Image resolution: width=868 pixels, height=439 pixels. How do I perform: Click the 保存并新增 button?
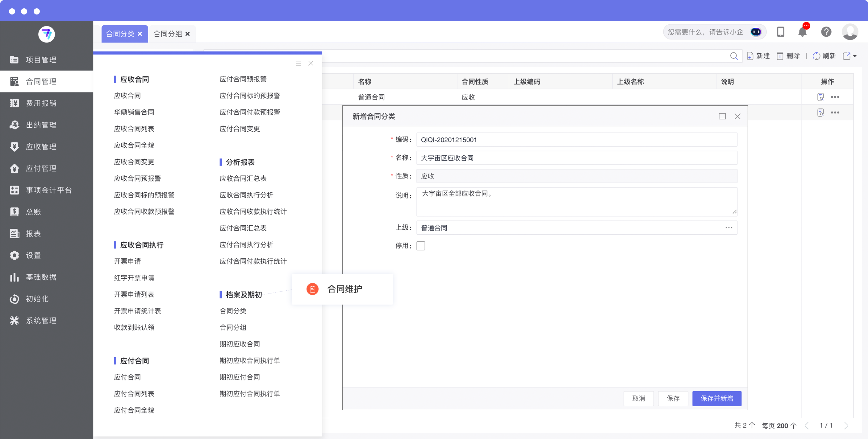716,398
